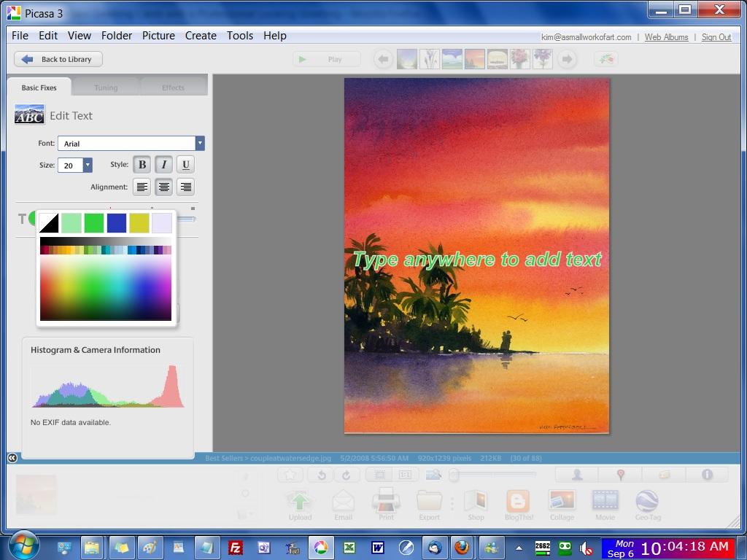Open the Font dropdown arrow

tap(200, 144)
